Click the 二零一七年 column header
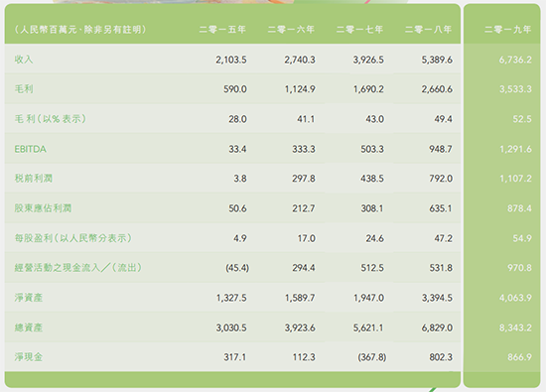The height and width of the screenshot is (392, 546). pos(359,30)
